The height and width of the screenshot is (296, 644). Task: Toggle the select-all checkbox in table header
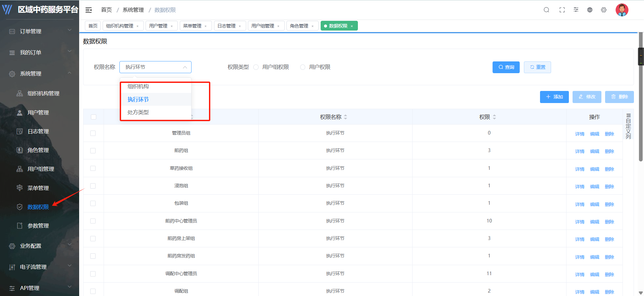point(94,117)
